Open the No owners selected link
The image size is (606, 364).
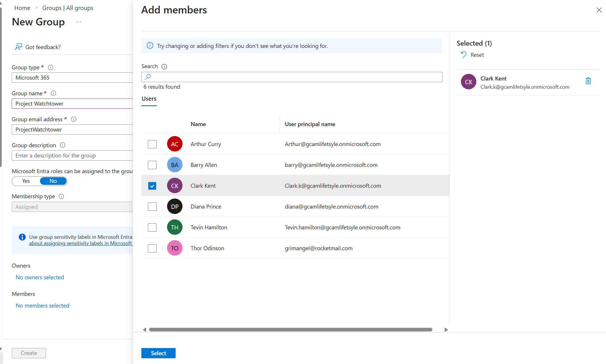tap(40, 277)
